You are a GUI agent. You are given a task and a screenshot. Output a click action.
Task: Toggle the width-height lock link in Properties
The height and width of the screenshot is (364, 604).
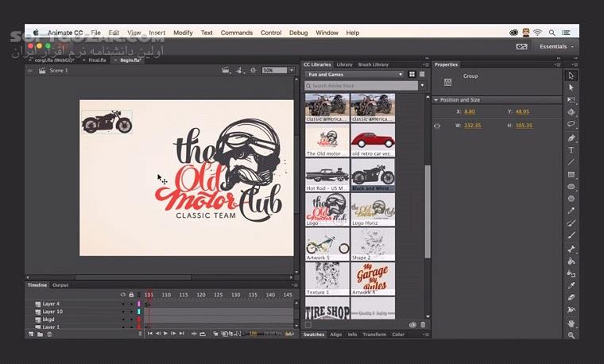(437, 126)
